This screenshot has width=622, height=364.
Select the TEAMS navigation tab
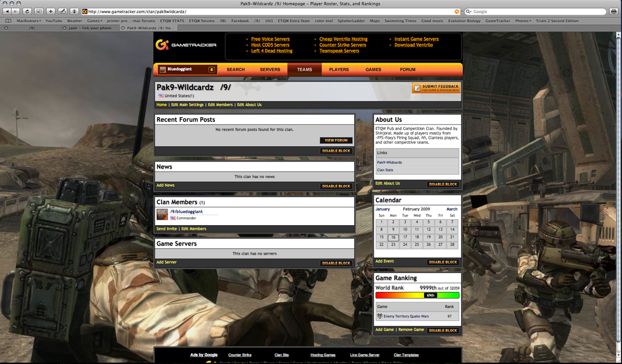[x=305, y=69]
